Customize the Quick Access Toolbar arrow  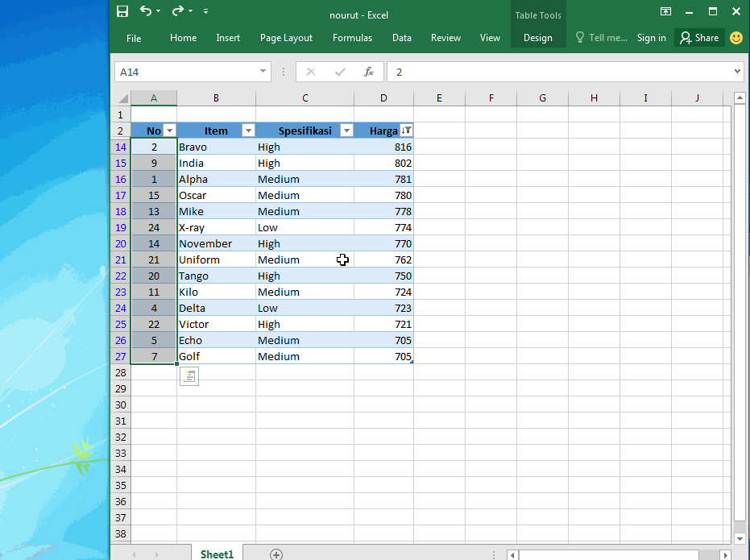[x=205, y=11]
